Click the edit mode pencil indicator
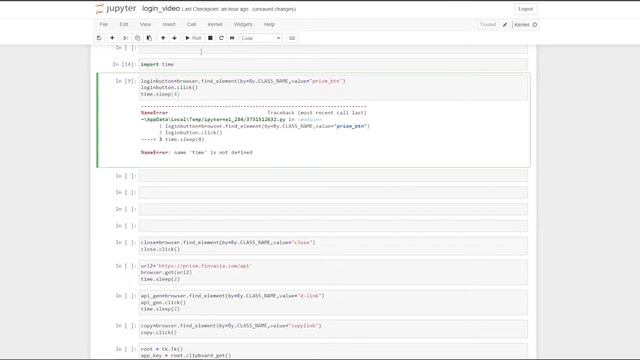The width and height of the screenshot is (640, 360). pyautogui.click(x=505, y=25)
